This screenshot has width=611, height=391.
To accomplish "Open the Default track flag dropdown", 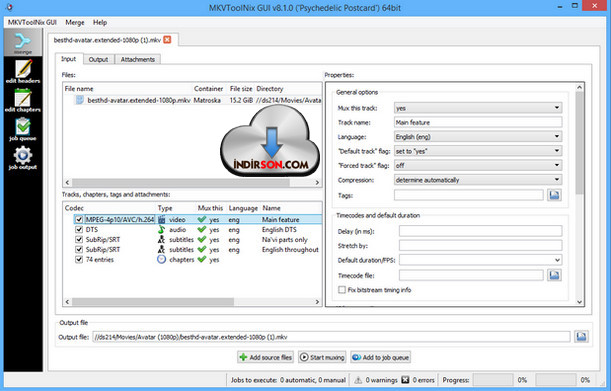I will tap(478, 151).
